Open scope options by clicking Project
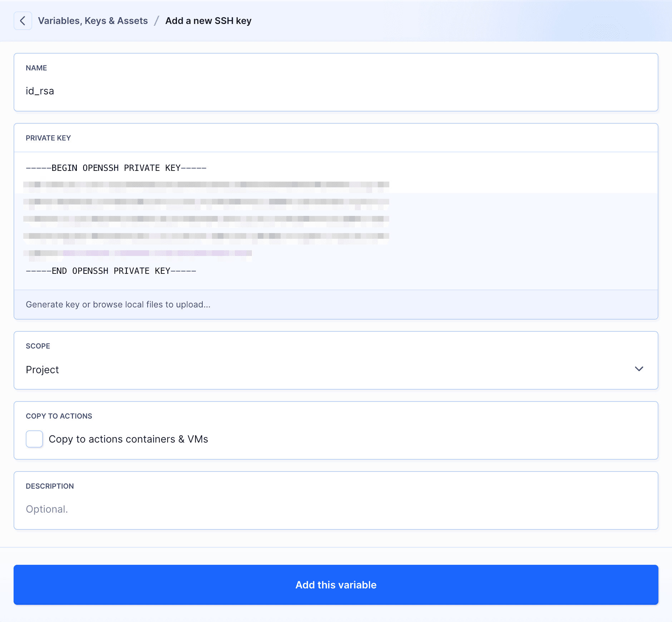Image resolution: width=672 pixels, height=622 pixels. tap(42, 370)
